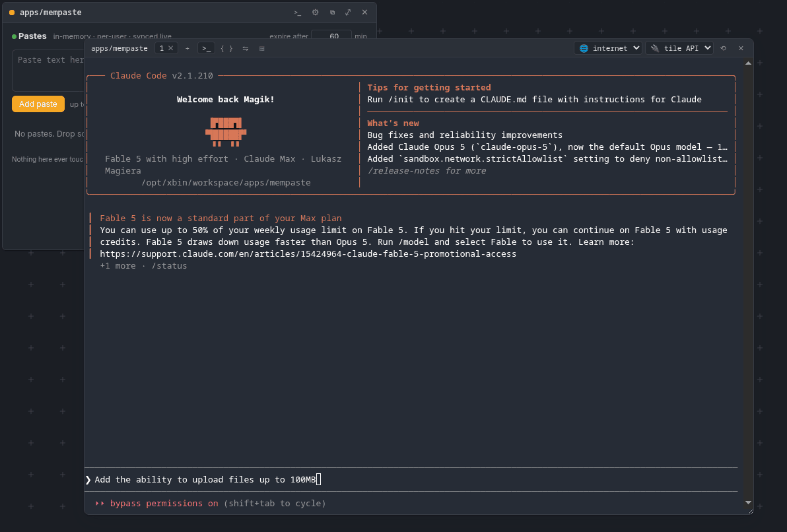787x532 pixels.
Task: Click the scrollbar up arrow
Action: coord(748,63)
